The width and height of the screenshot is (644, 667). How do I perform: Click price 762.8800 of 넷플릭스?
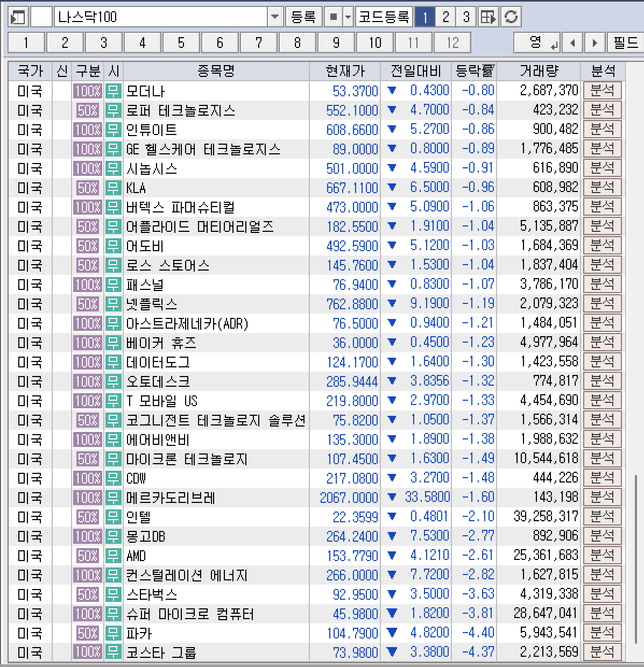point(352,304)
